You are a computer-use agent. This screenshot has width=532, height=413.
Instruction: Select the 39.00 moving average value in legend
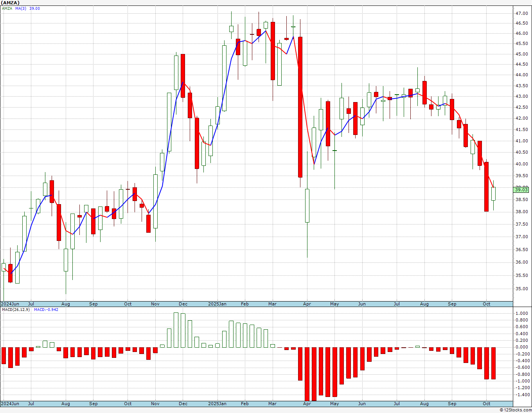[x=34, y=8]
